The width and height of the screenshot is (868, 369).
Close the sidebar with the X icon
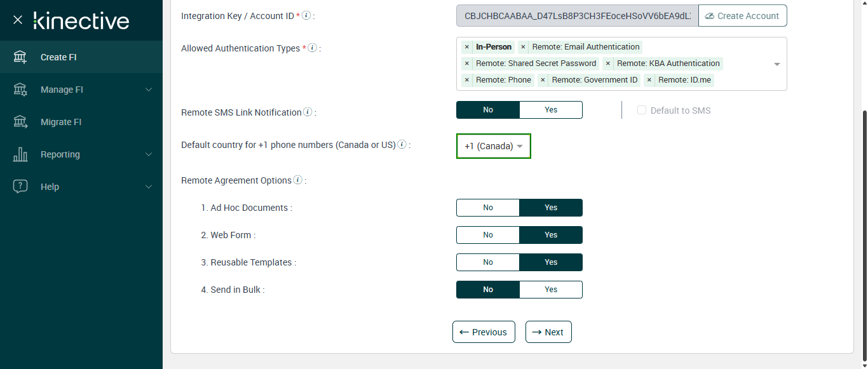18,20
